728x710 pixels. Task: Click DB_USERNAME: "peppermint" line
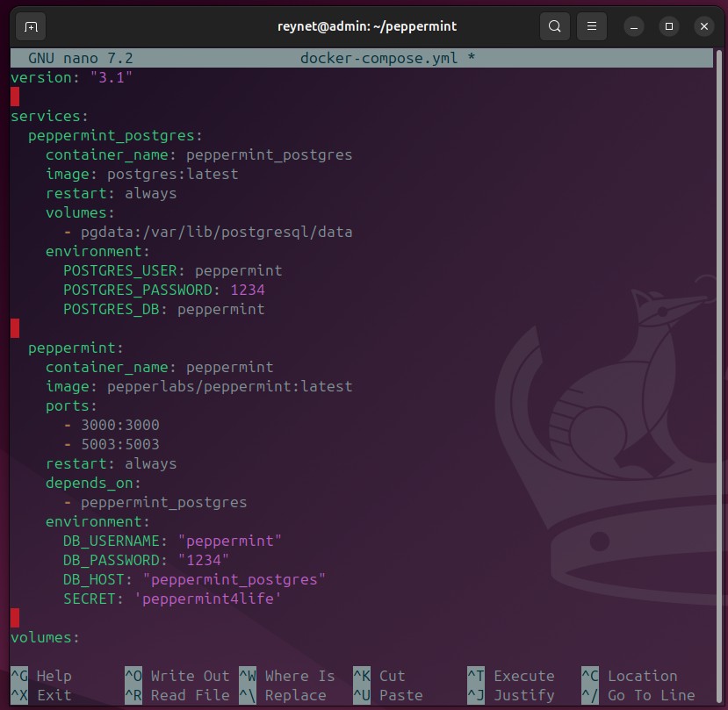pyautogui.click(x=172, y=541)
